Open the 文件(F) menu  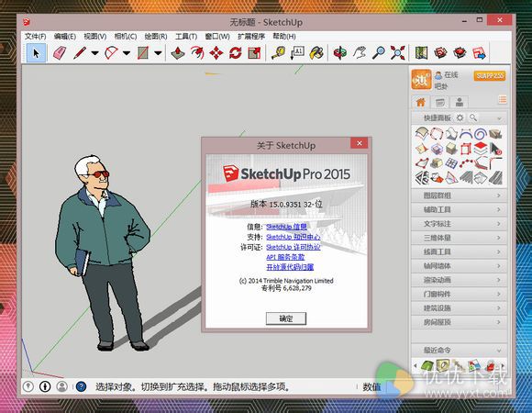pyautogui.click(x=35, y=37)
